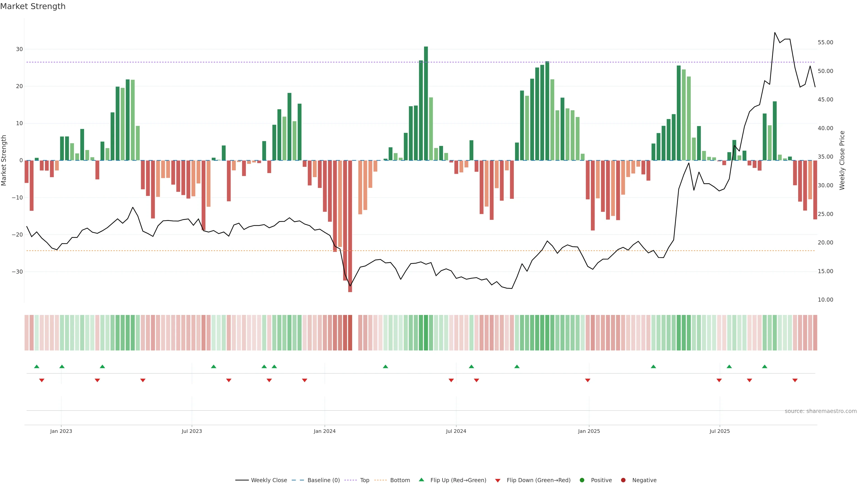Click the Flip Up green triangle legend icon
This screenshot has width=868, height=488.
pos(421,480)
